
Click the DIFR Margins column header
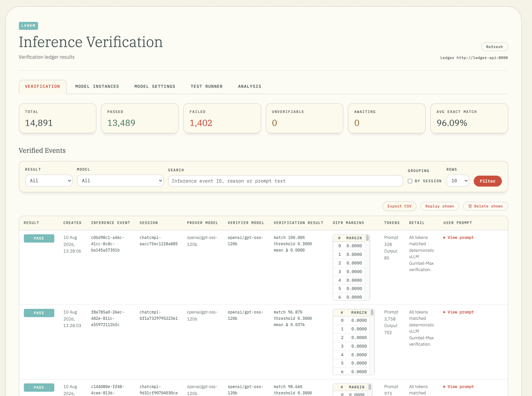(348, 223)
